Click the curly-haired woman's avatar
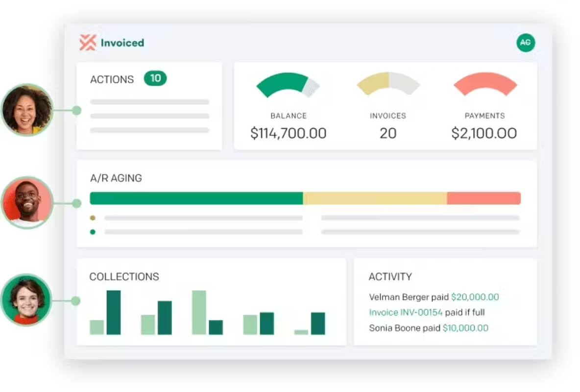 (x=27, y=110)
